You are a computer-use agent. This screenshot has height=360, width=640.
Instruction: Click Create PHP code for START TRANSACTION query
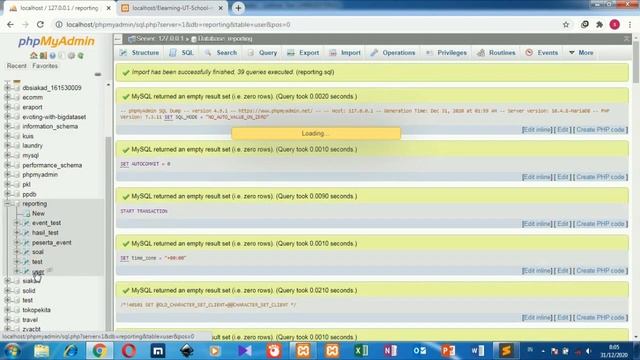[600, 224]
